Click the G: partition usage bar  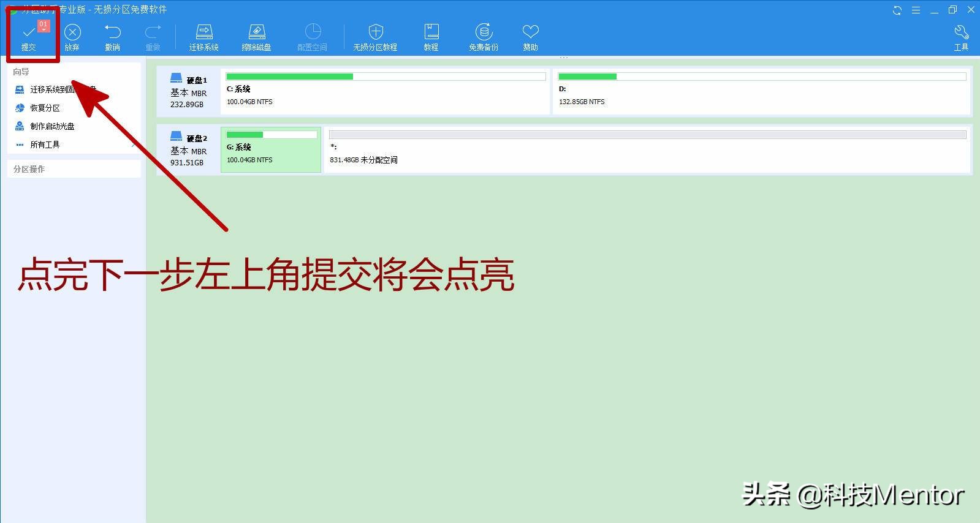click(272, 135)
